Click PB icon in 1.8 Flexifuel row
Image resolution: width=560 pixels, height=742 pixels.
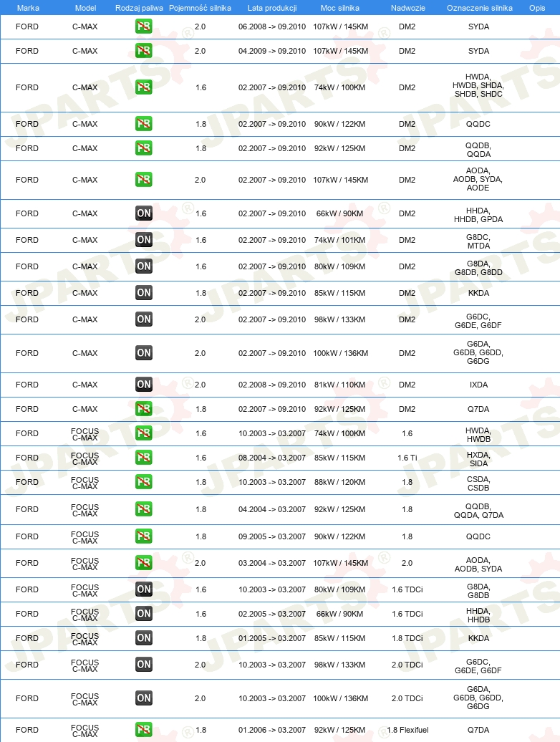pos(144,730)
